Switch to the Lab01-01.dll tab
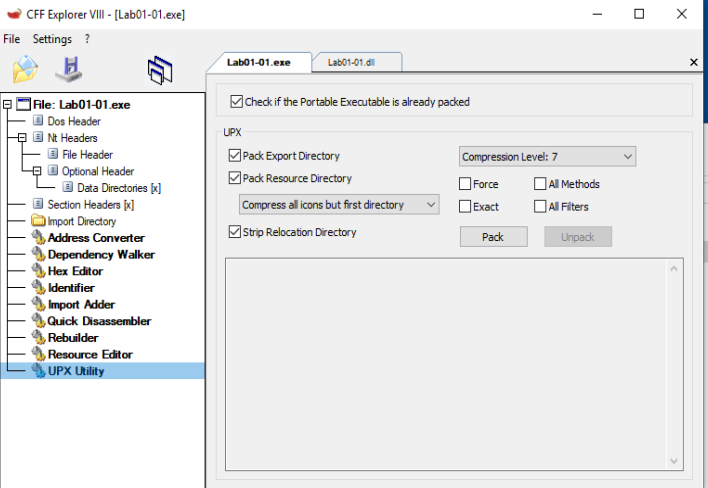The image size is (708, 488). tap(357, 62)
